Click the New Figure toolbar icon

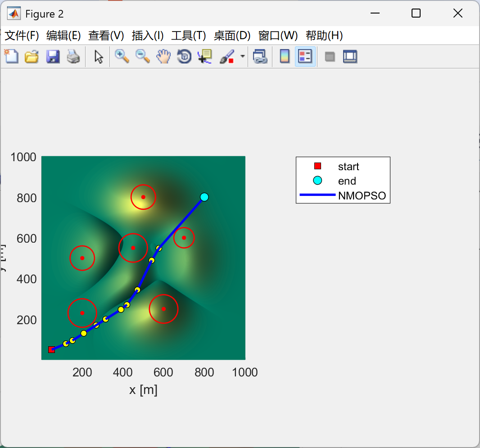click(11, 57)
